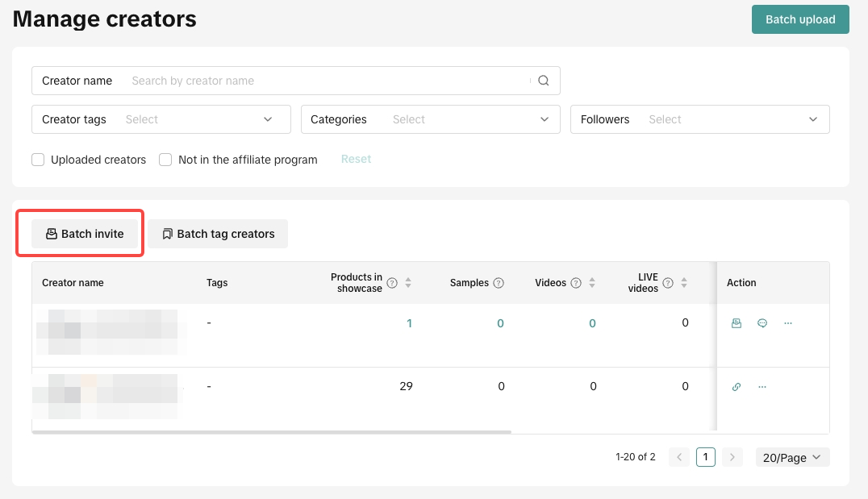Click the invite icon for the first creator
Image resolution: width=868 pixels, height=499 pixels.
736,323
